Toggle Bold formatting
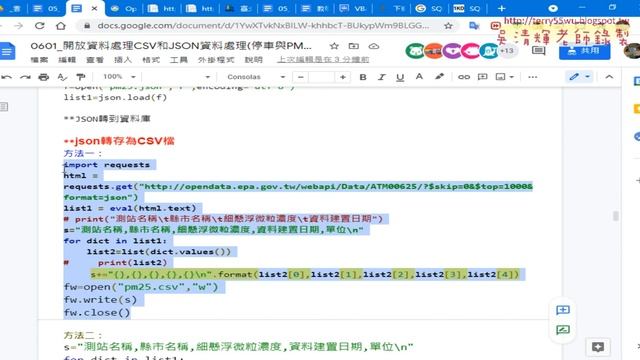The width and height of the screenshot is (640, 360). coord(362,77)
